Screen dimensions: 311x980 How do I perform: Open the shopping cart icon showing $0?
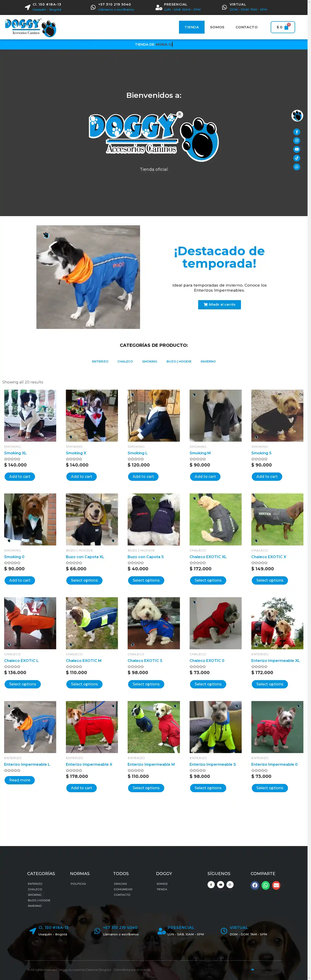tap(282, 27)
